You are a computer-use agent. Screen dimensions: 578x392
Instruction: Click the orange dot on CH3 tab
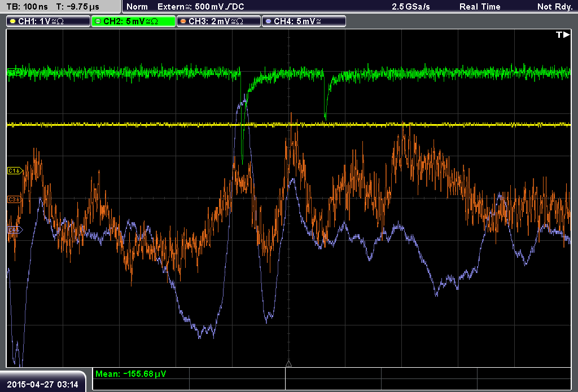(183, 21)
